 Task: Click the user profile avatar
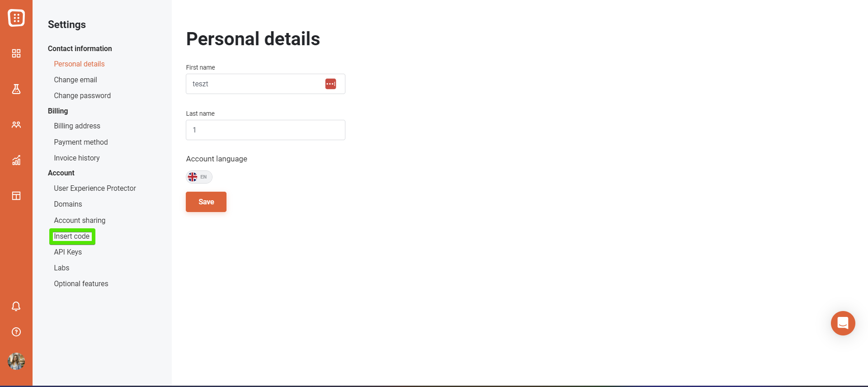pyautogui.click(x=16, y=361)
